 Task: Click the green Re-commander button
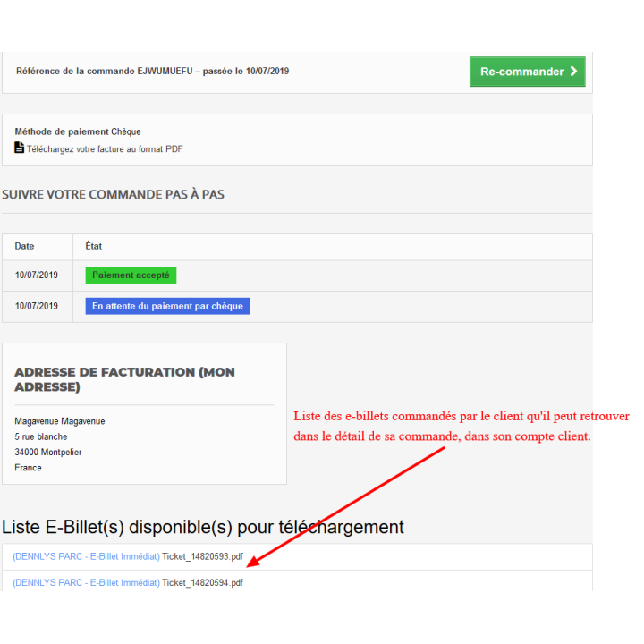(x=528, y=72)
